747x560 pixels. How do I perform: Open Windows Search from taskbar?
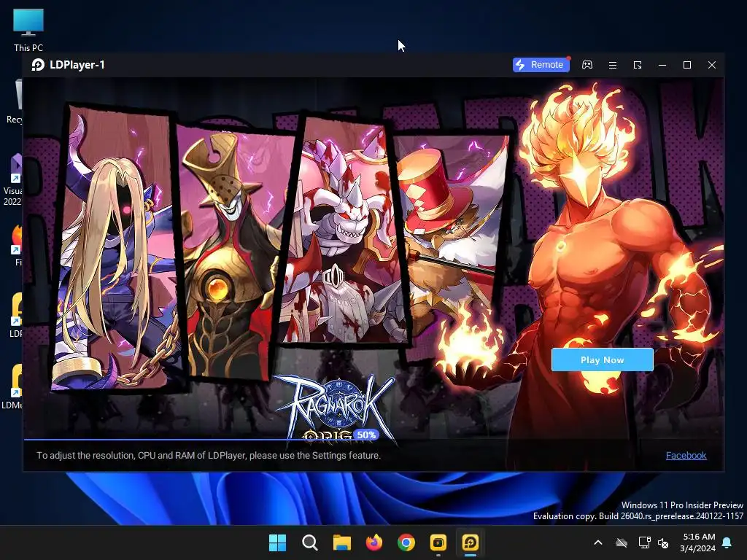pyautogui.click(x=309, y=542)
